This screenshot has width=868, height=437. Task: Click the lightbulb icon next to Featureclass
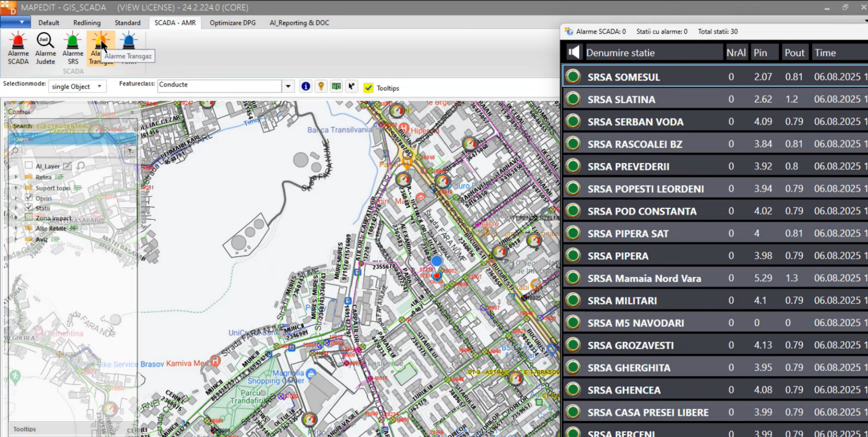321,86
